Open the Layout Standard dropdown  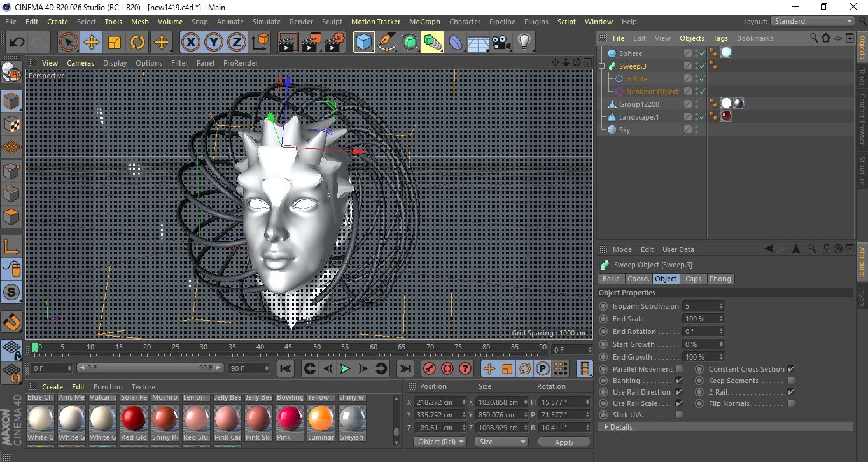813,21
